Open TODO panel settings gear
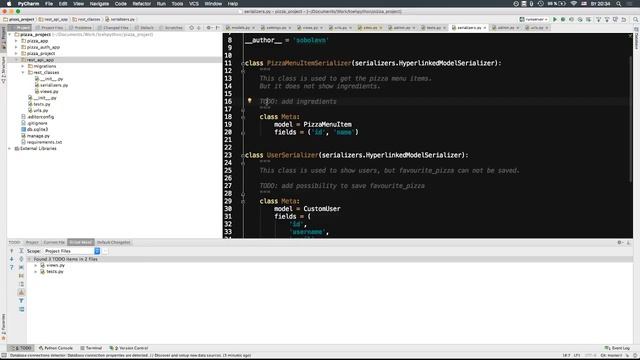640x360 pixels. point(620,242)
